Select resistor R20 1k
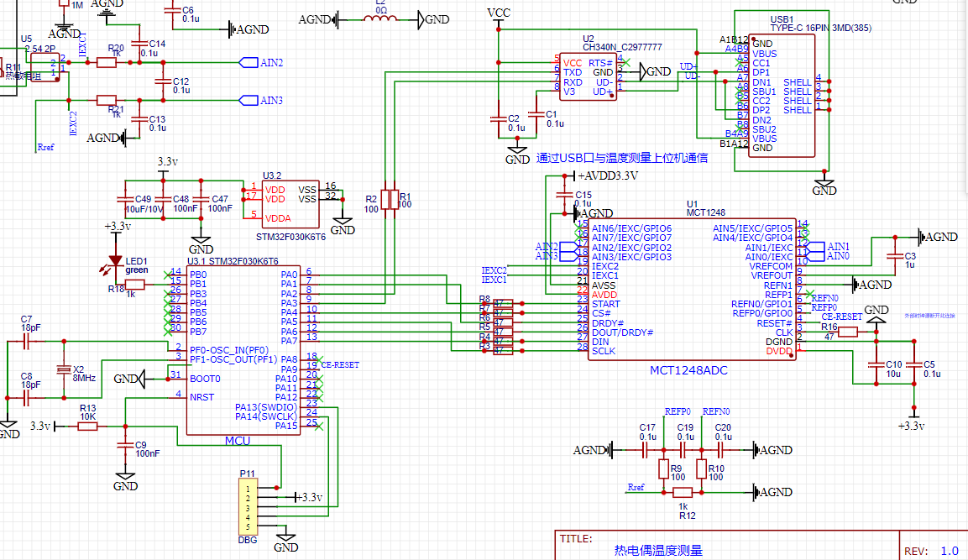 pyautogui.click(x=106, y=62)
